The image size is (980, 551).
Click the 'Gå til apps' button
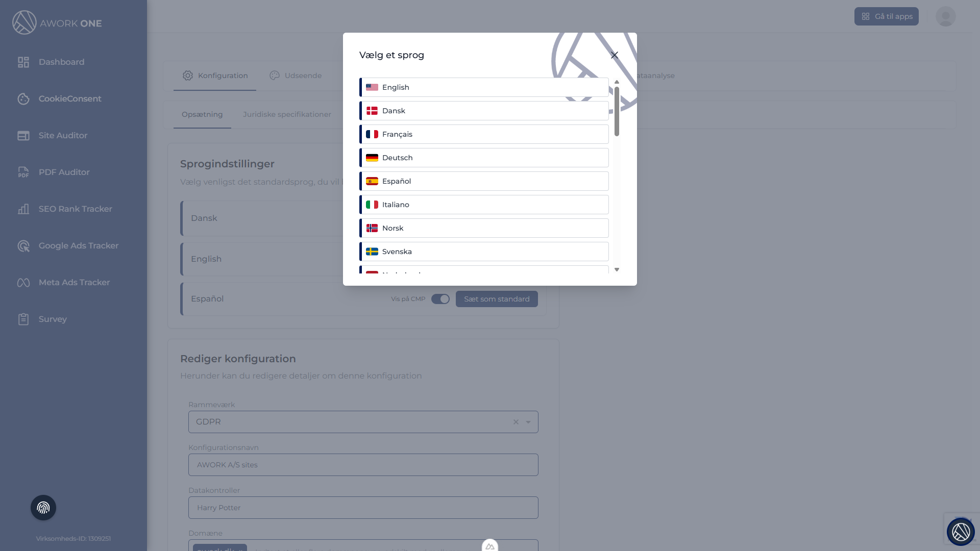tap(887, 16)
